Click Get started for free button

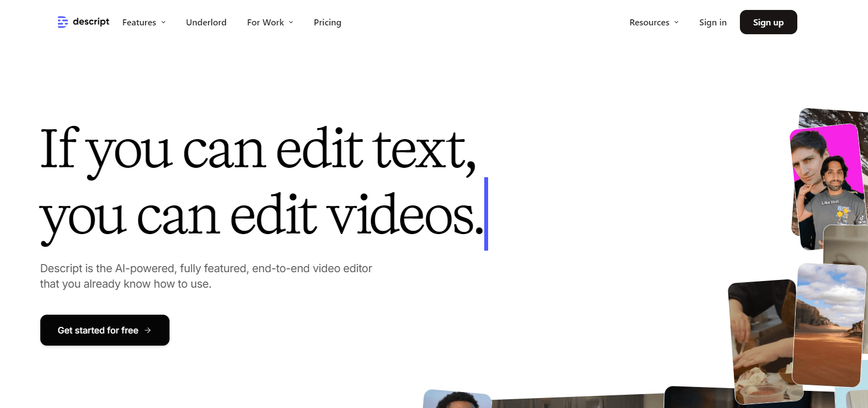coord(105,330)
